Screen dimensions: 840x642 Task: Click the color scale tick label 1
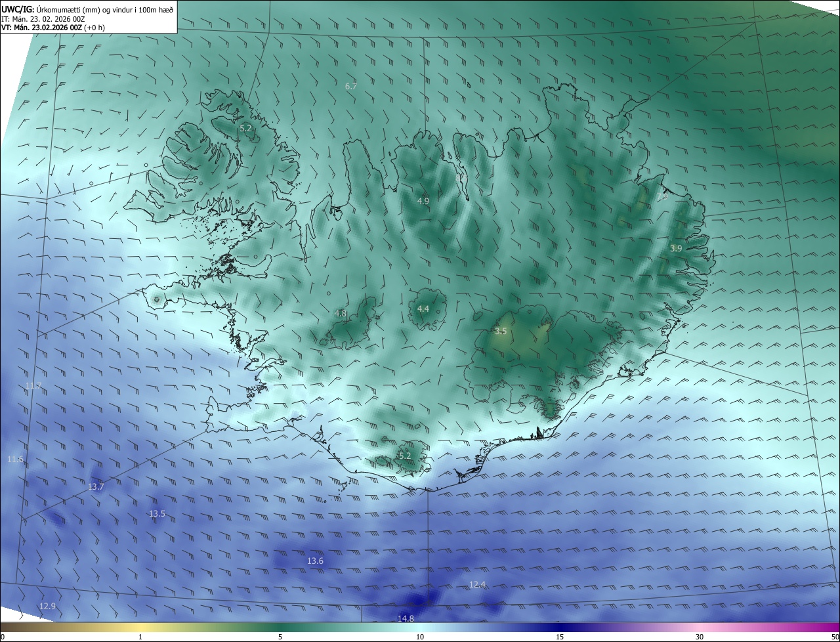click(140, 637)
